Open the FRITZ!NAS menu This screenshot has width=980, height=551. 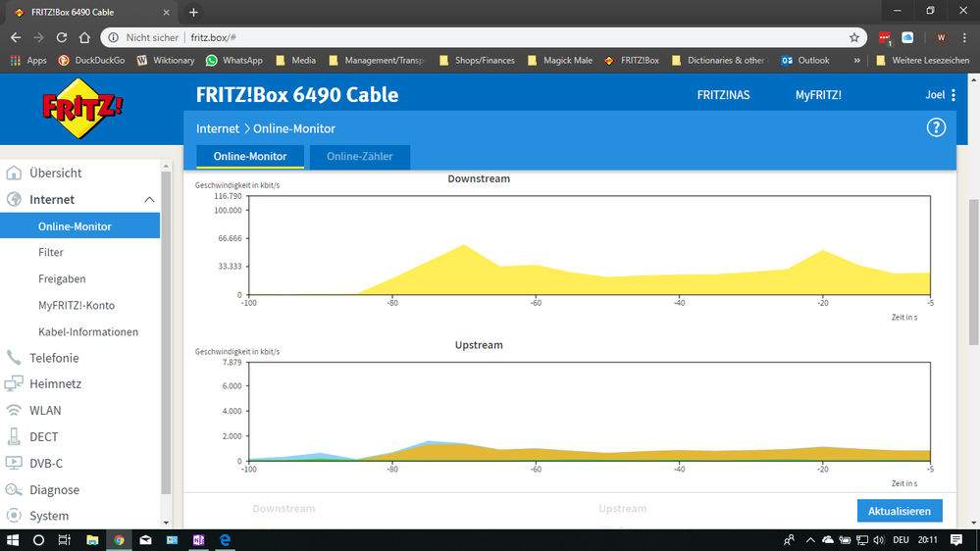coord(723,95)
